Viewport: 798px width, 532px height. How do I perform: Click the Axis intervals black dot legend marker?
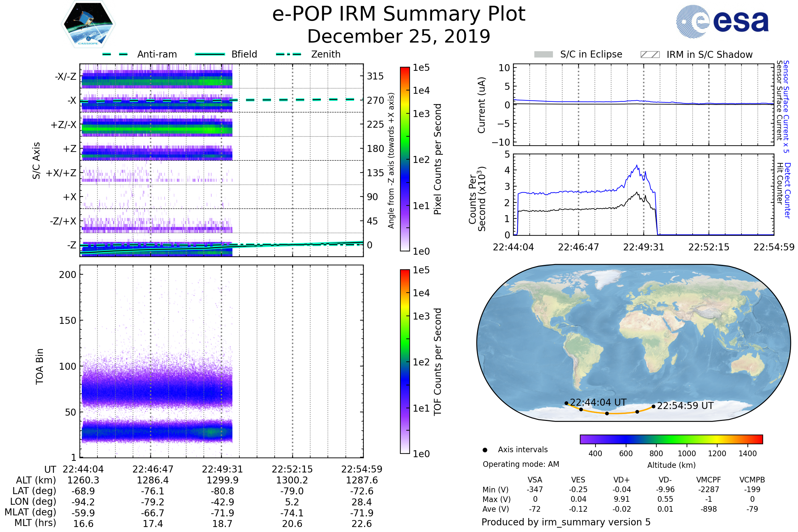(485, 450)
